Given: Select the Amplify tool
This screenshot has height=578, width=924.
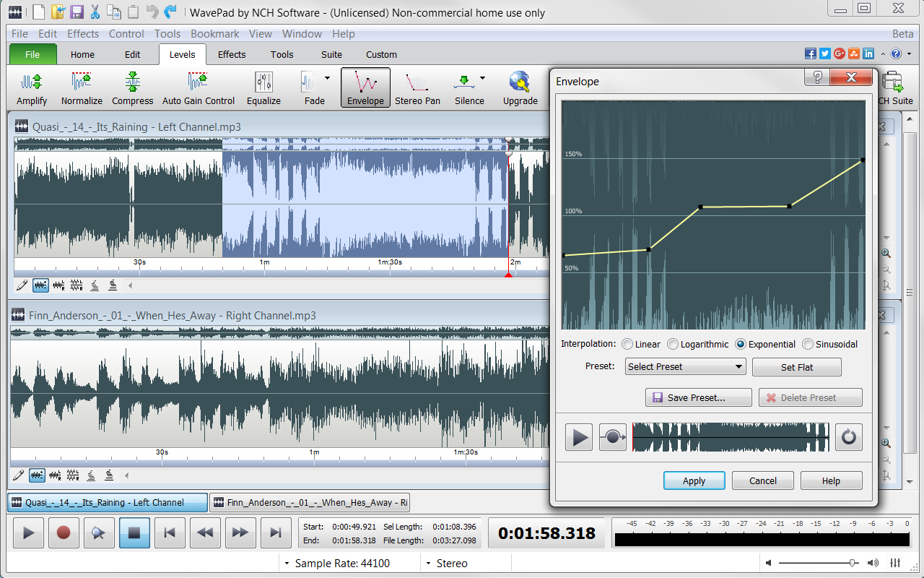Looking at the screenshot, I should click(31, 87).
